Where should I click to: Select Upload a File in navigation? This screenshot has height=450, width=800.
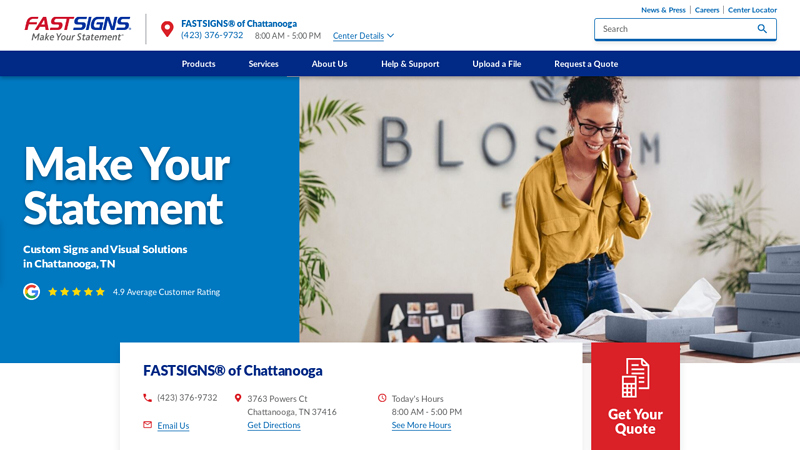point(496,64)
